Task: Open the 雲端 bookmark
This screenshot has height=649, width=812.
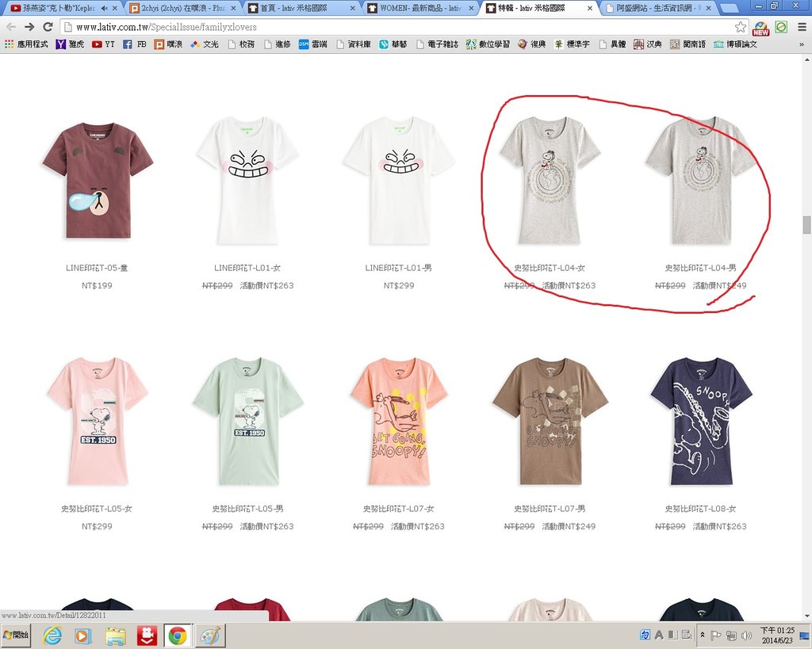Action: pyautogui.click(x=312, y=44)
